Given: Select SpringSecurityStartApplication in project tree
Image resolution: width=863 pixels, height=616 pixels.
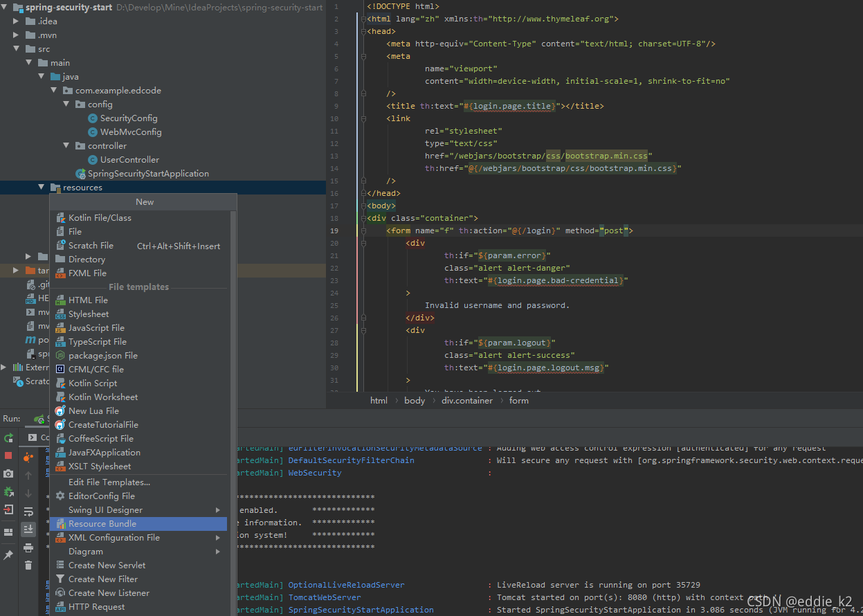Looking at the screenshot, I should [x=148, y=174].
